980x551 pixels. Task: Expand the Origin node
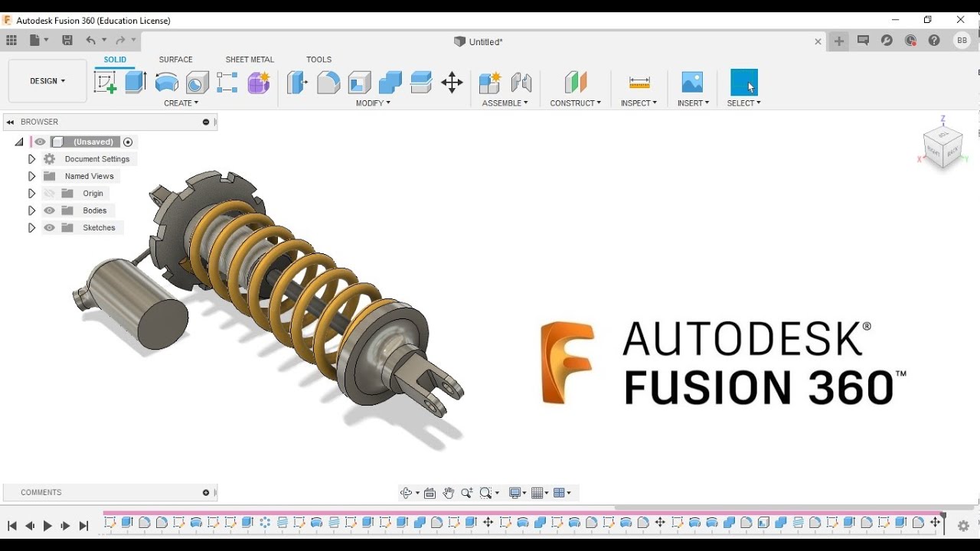[31, 194]
